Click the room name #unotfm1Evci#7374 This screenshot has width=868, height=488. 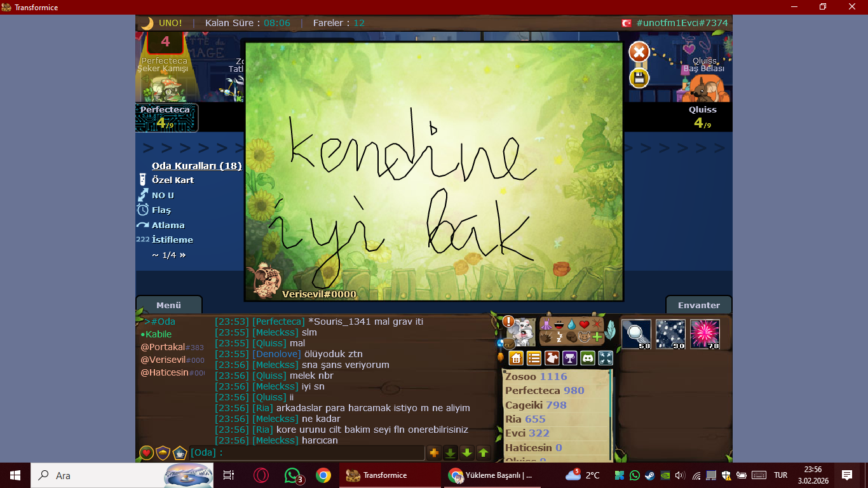(682, 23)
